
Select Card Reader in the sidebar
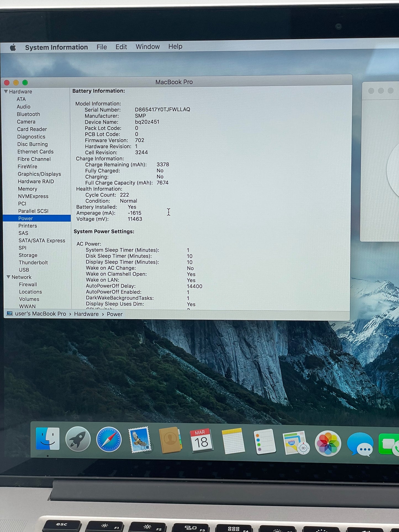tap(32, 129)
